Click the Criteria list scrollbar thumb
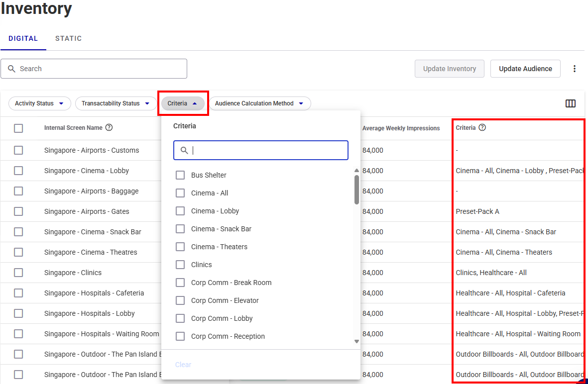Image resolution: width=588 pixels, height=384 pixels. (x=356, y=190)
